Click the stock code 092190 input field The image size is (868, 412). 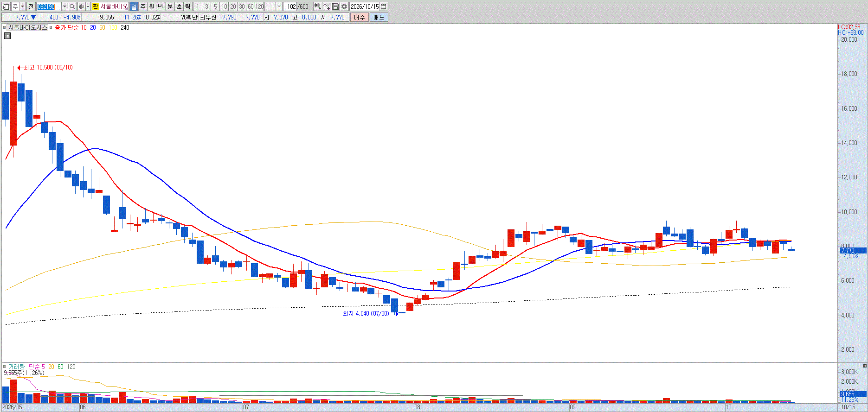click(x=49, y=6)
